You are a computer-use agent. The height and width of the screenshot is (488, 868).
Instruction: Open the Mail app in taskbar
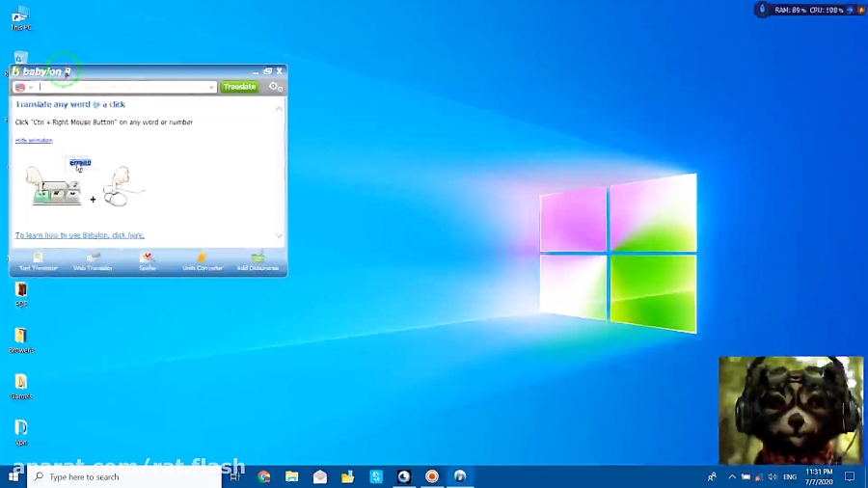click(x=320, y=476)
